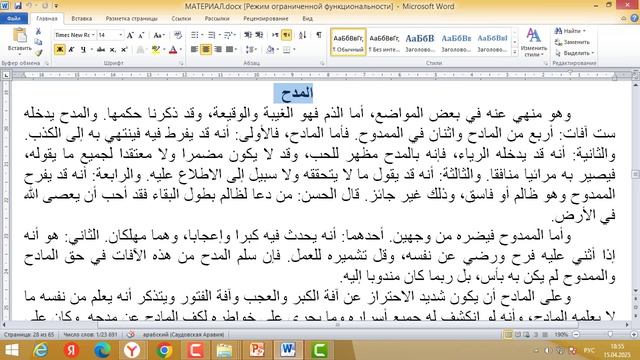Open the Windows Start button
This screenshot has height=360, width=640.
click(11, 350)
